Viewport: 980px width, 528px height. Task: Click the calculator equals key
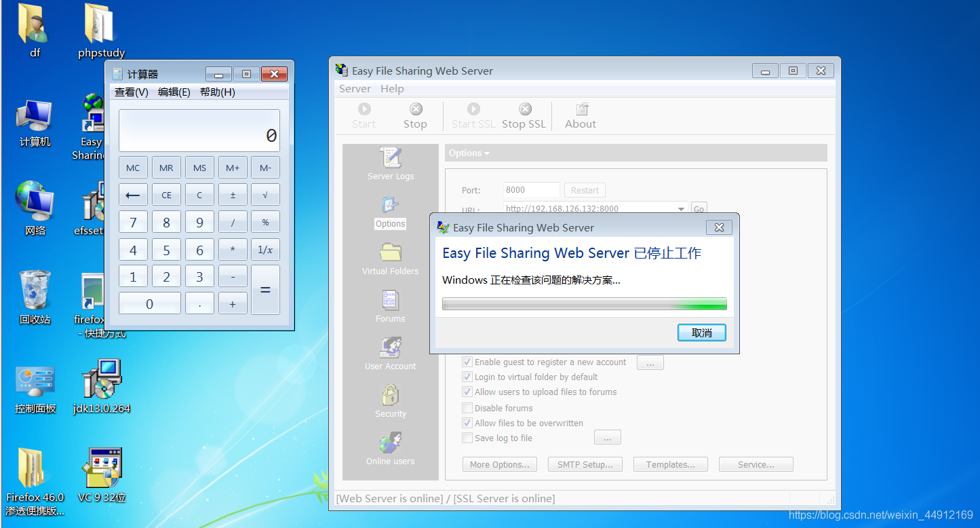tap(265, 290)
